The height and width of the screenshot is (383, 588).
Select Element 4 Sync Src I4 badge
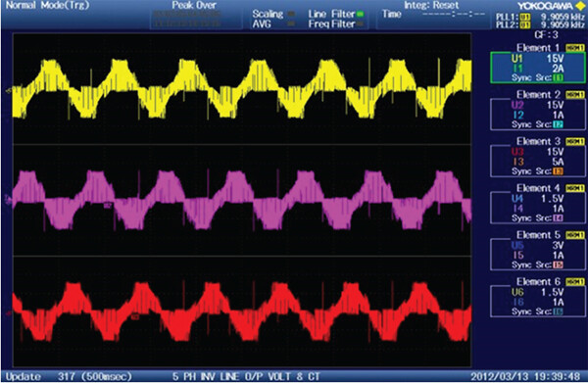tap(558, 218)
